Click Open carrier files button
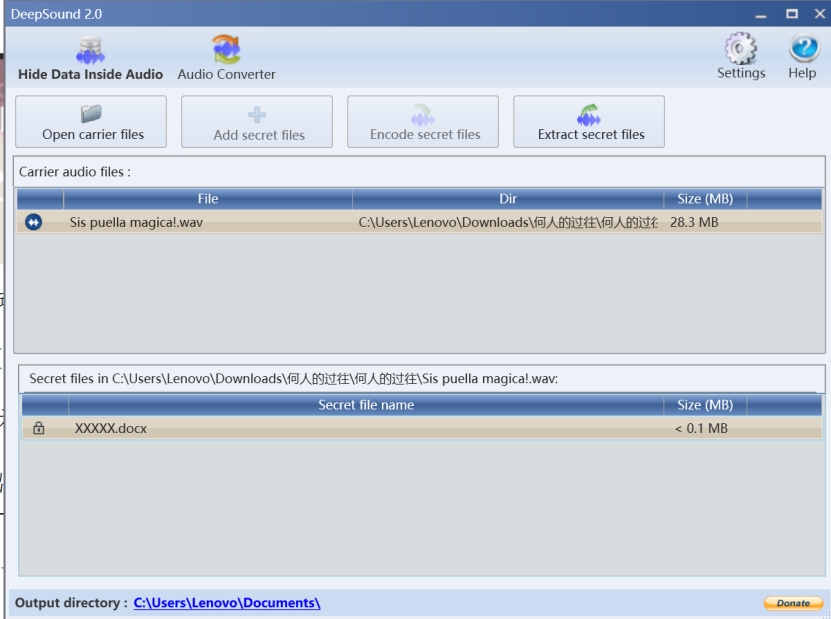831x619 pixels. point(91,122)
